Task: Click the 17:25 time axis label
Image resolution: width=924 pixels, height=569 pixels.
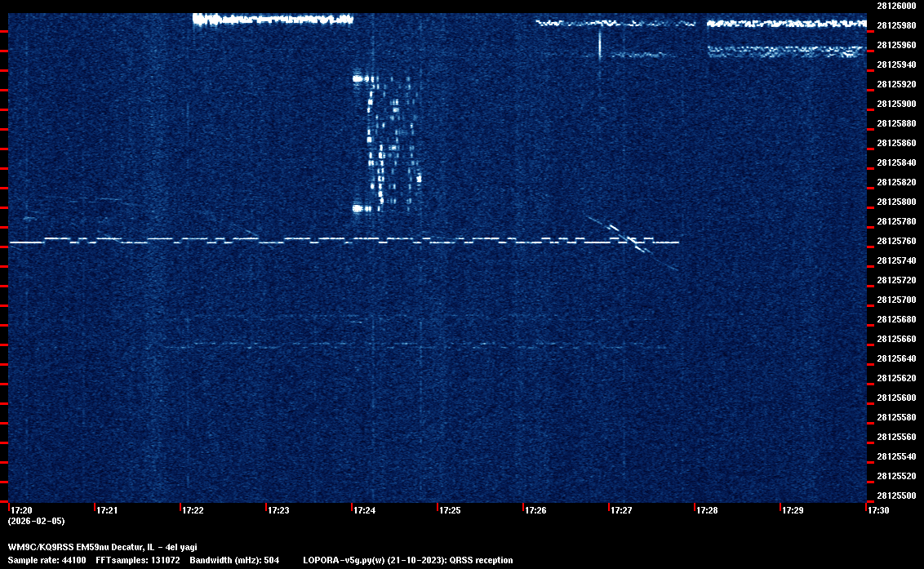Action: coord(451,510)
